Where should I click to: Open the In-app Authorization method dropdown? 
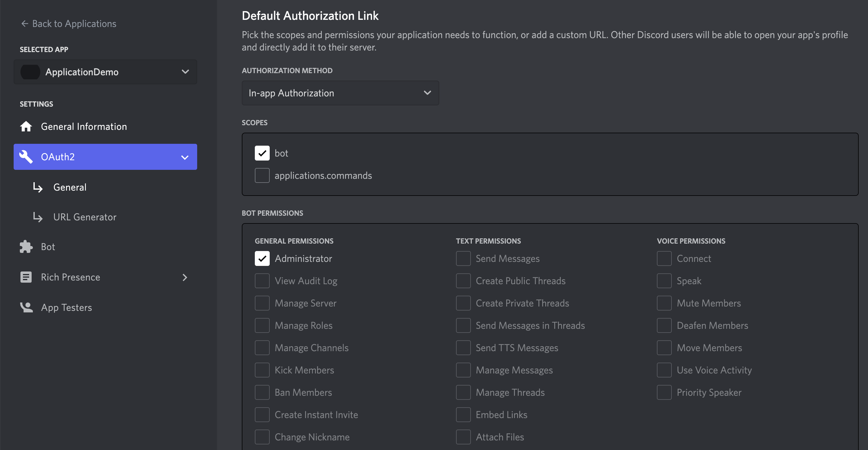tap(340, 93)
